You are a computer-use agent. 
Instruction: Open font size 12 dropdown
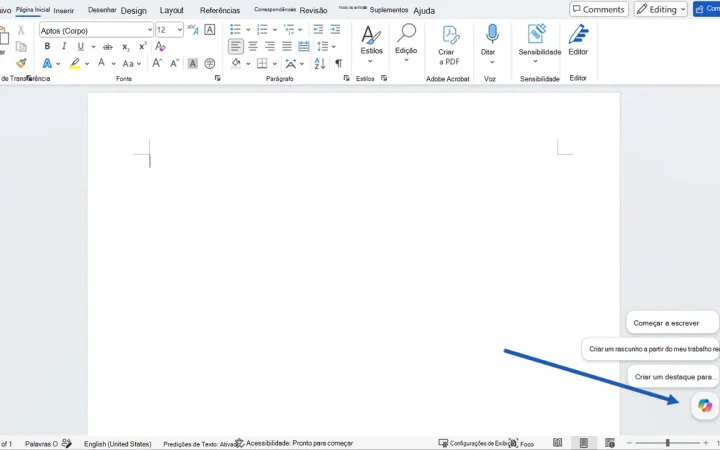180,30
